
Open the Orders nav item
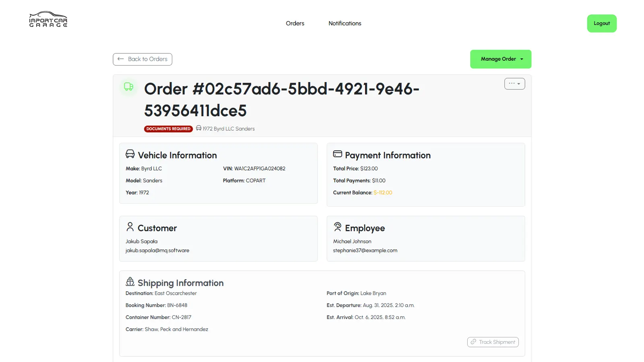[x=295, y=23]
